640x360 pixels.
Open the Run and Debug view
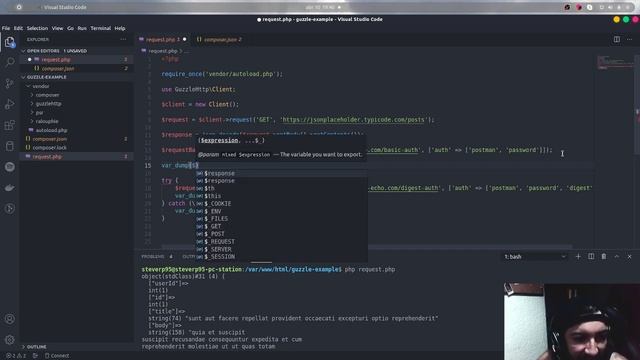[9, 104]
